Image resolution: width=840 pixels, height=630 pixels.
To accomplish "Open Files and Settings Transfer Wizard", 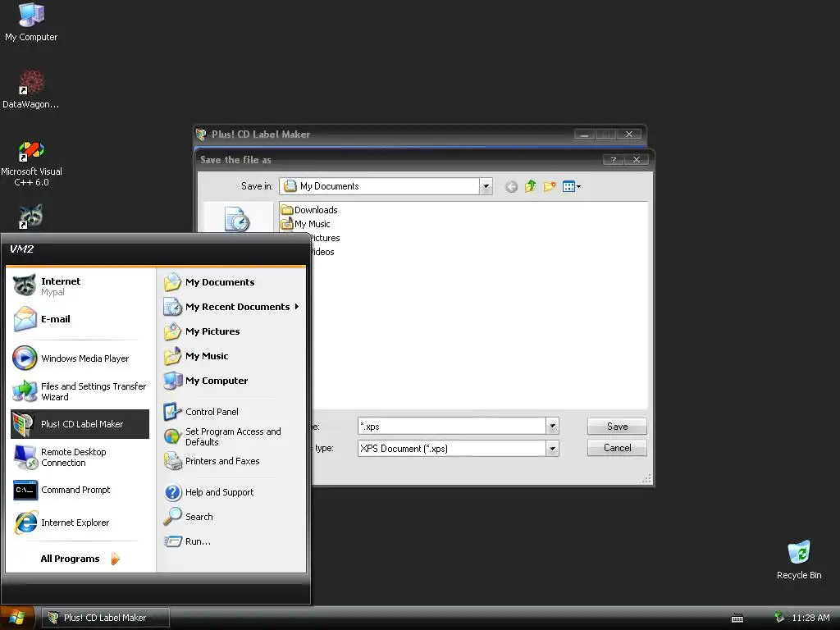I will point(80,391).
